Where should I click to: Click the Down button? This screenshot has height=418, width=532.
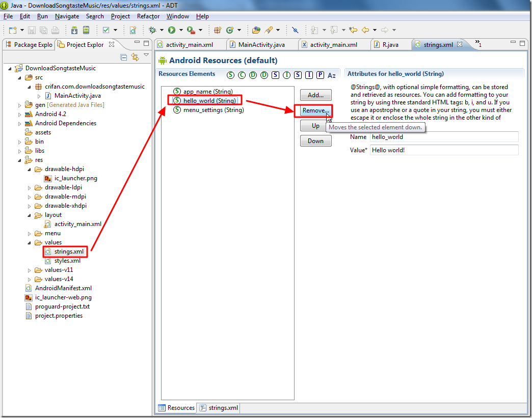point(316,141)
